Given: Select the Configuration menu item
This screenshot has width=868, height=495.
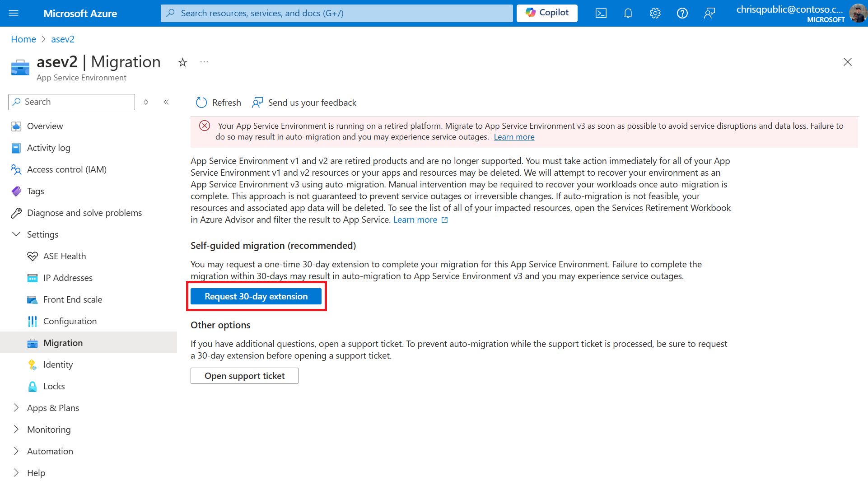Looking at the screenshot, I should [70, 321].
